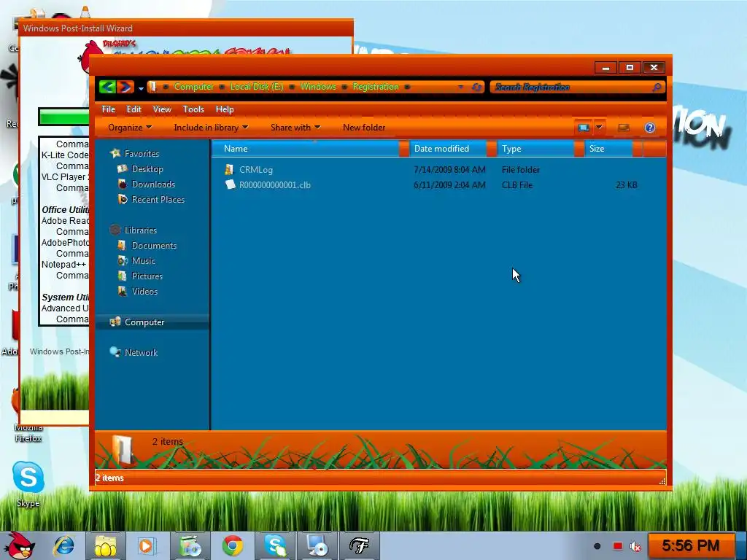
Task: Open Pictures library in navigation pane
Action: pos(147,276)
